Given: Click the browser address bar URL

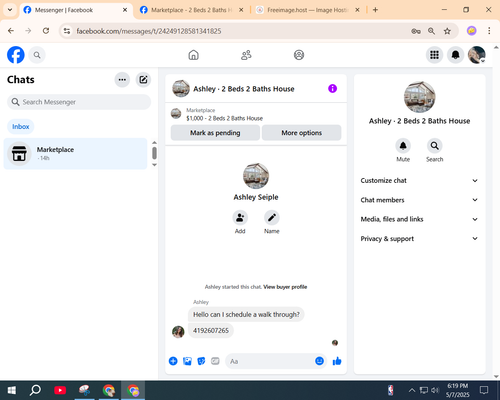Looking at the screenshot, I should click(x=149, y=31).
